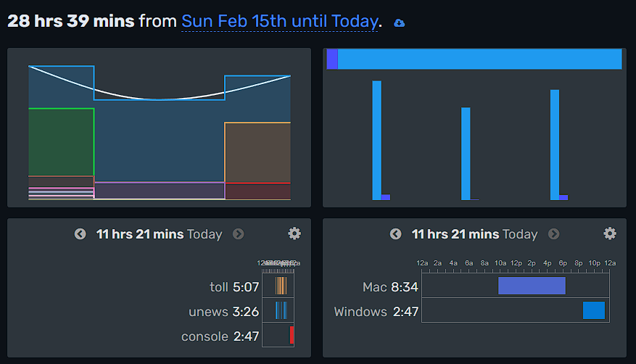The image size is (636, 364).
Task: Click the cloud download icon beside date range
Action: click(400, 23)
